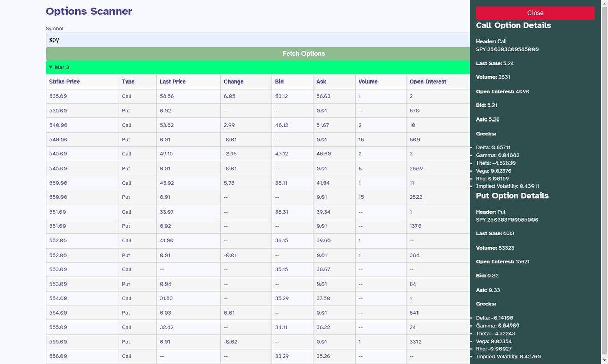Click put Implied Volatility 0.42760
608x364 pixels.
508,356
